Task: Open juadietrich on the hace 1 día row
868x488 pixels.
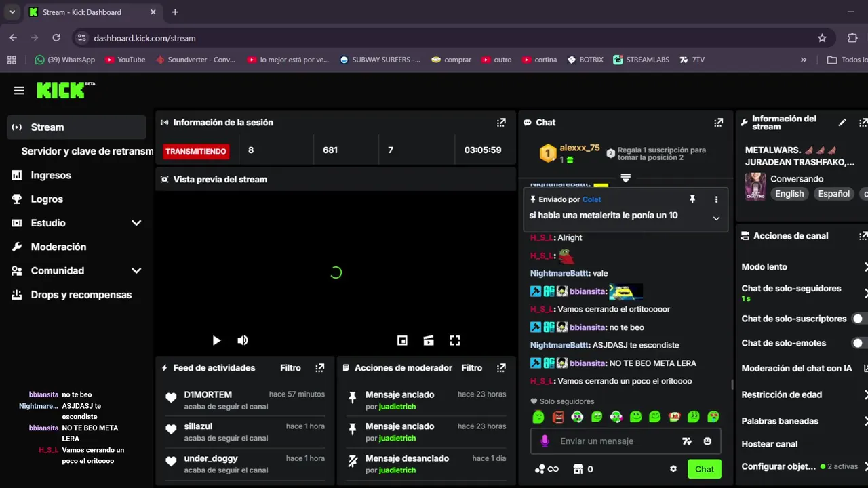Action: pyautogui.click(x=397, y=470)
